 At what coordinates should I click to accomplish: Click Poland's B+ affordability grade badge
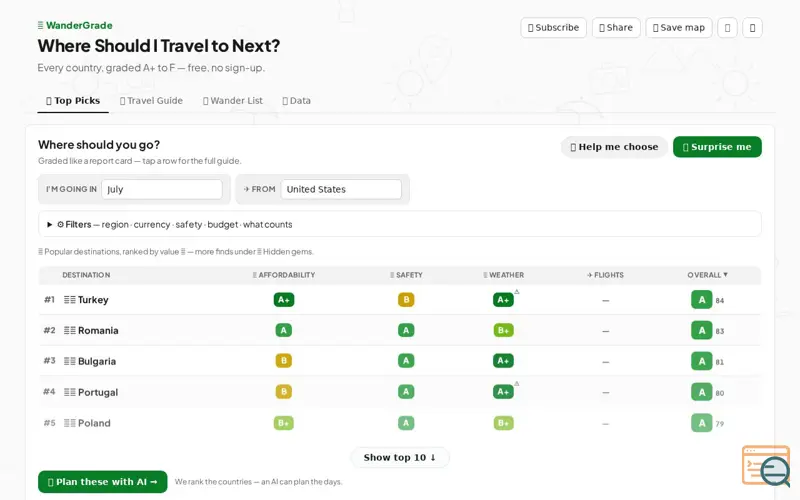point(284,423)
